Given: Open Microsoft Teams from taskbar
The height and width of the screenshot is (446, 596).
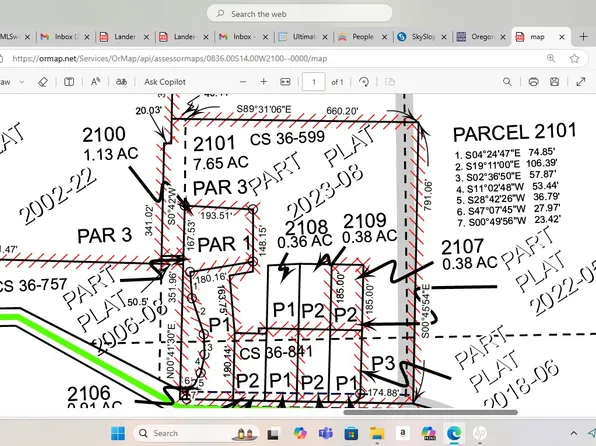Looking at the screenshot, I should click(x=326, y=433).
